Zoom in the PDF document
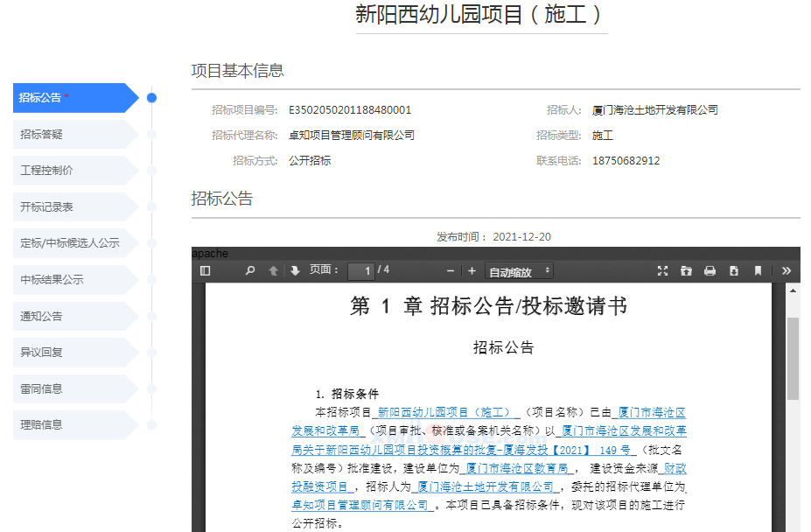 pyautogui.click(x=472, y=271)
